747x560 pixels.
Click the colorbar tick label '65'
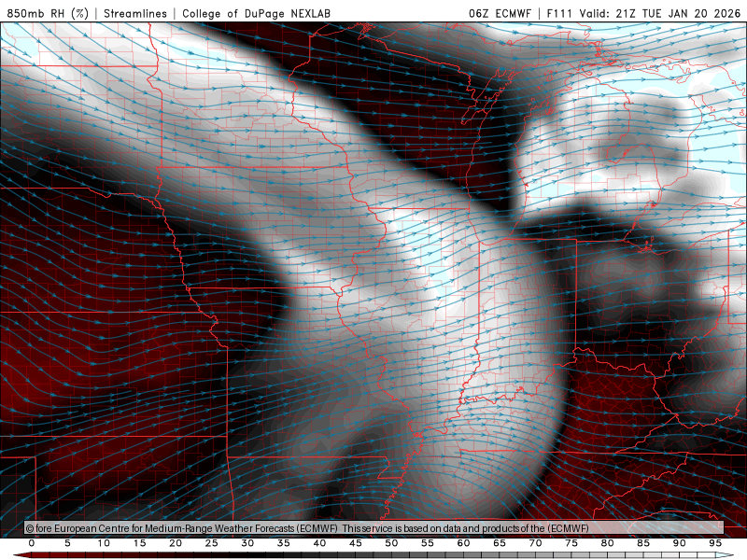tap(500, 543)
